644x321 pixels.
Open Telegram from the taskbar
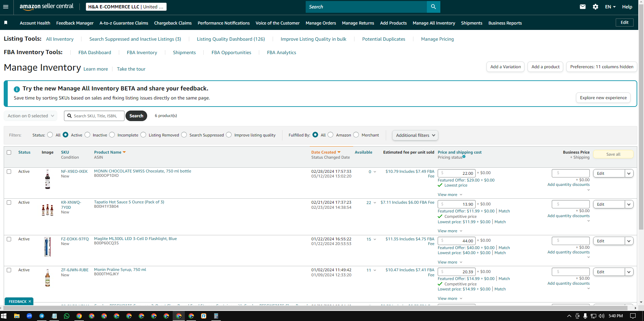tap(42, 316)
